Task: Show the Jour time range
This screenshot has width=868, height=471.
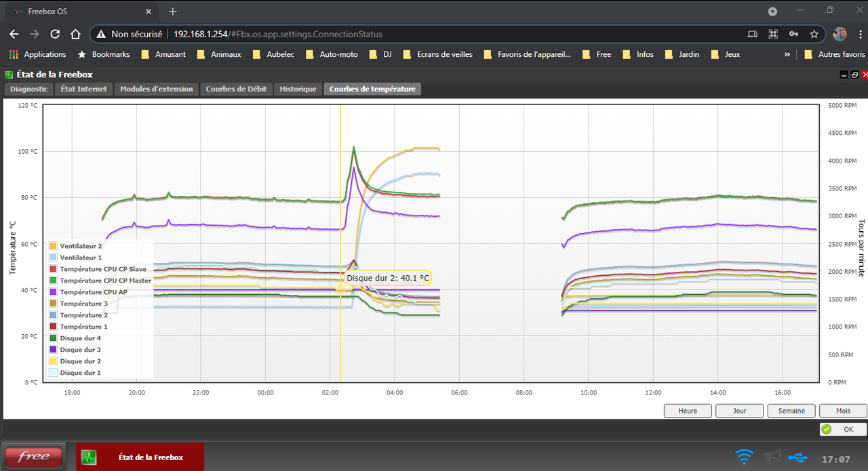Action: (740, 411)
